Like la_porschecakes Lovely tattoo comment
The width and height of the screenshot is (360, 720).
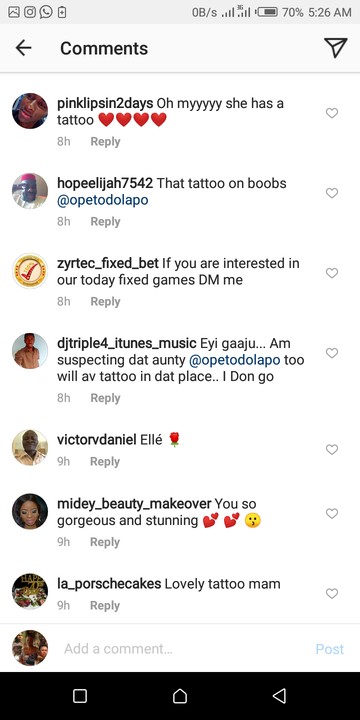[x=332, y=594]
